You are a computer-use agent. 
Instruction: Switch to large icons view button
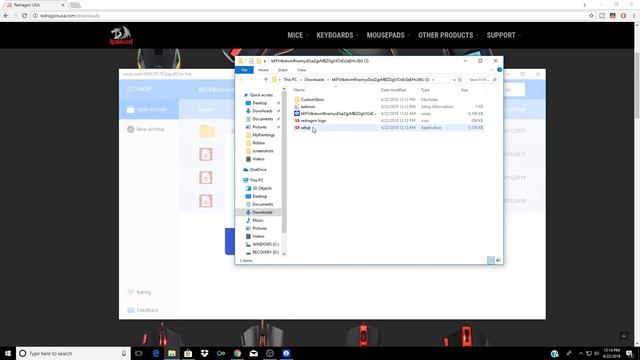pyautogui.click(x=498, y=260)
